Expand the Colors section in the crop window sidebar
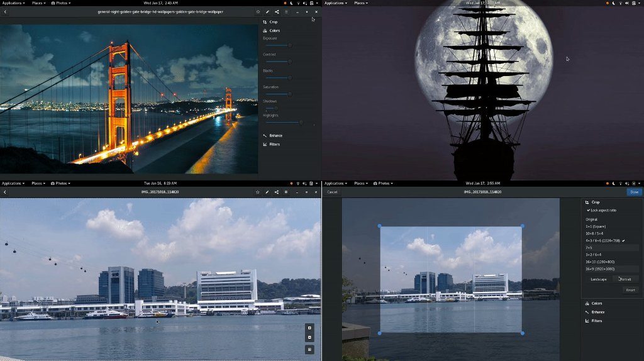 click(x=596, y=303)
